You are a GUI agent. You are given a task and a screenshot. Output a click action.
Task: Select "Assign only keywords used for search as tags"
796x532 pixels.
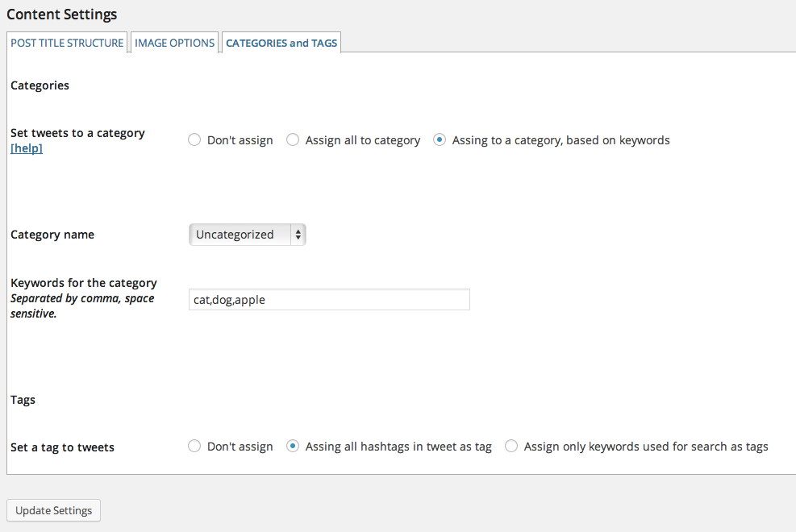511,446
